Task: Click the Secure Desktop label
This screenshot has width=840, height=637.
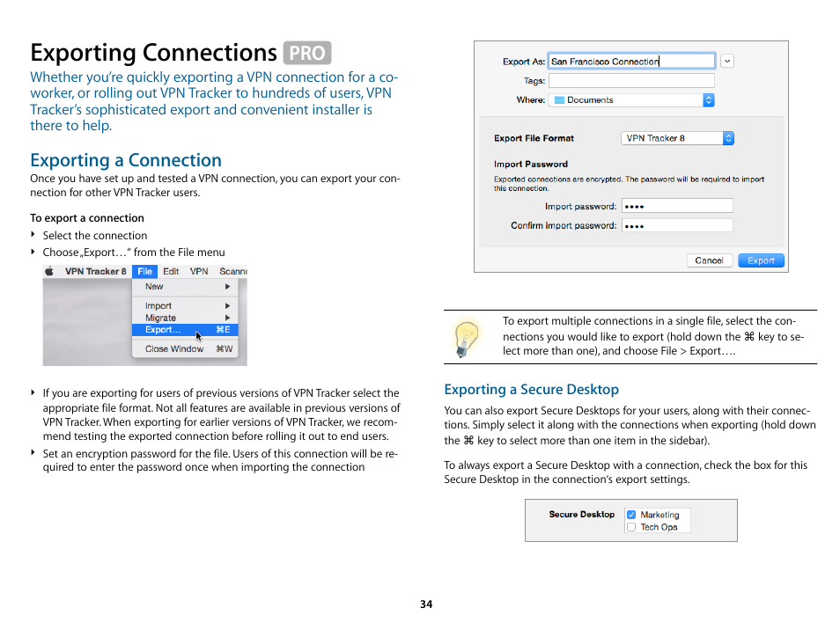Action: (582, 515)
